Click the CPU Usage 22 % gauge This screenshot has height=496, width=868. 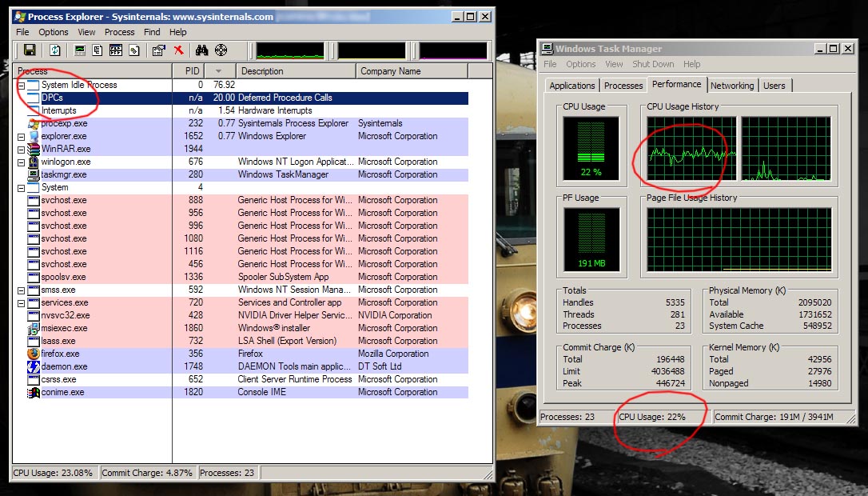[x=591, y=149]
